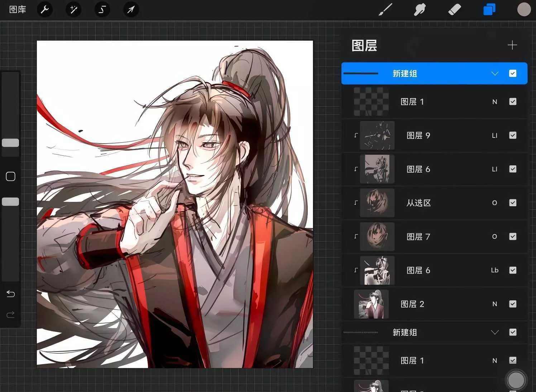536x392 pixels.
Task: Select the Smudge tool
Action: tap(420, 10)
